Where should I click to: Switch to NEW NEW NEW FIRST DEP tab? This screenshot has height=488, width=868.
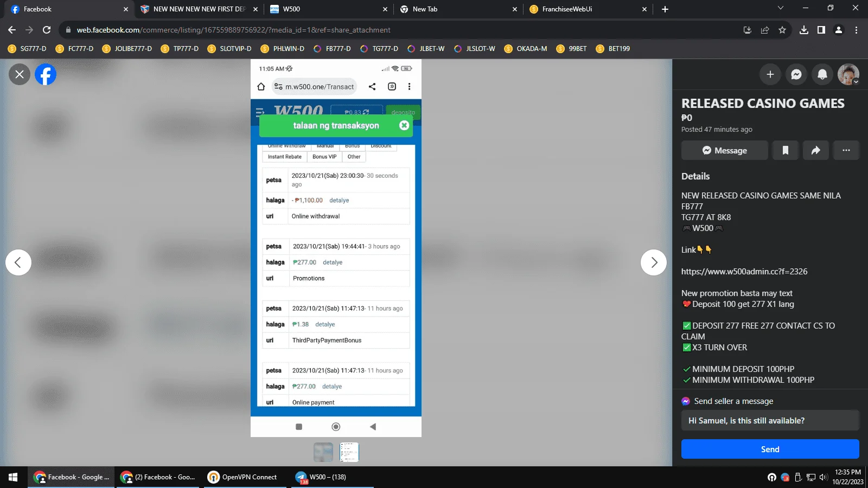[199, 9]
